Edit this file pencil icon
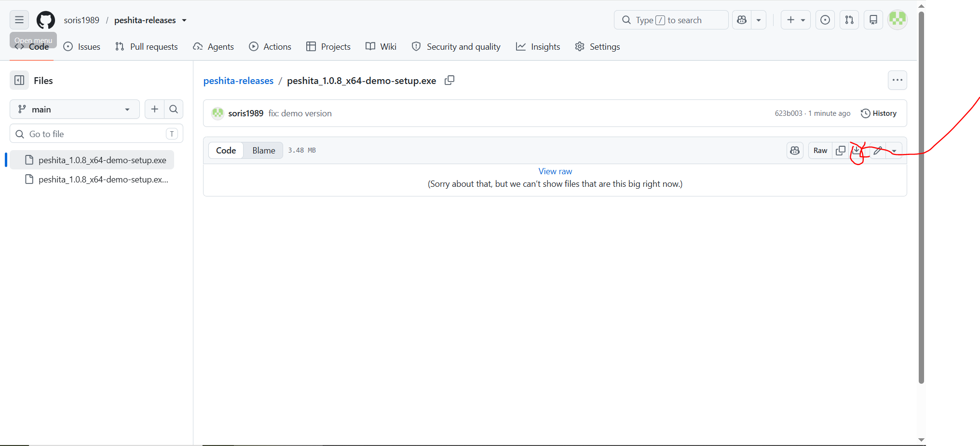 point(878,151)
